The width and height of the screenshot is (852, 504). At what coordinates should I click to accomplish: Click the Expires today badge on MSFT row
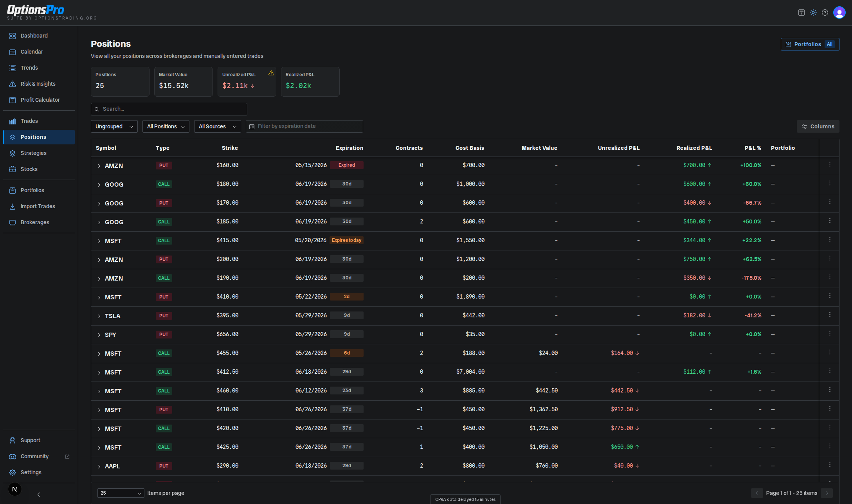tap(346, 240)
